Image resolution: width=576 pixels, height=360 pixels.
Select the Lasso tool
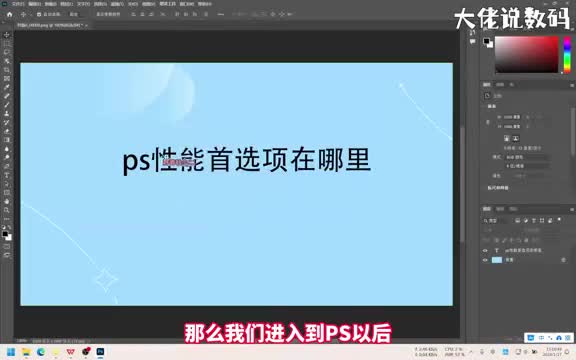tap(7, 52)
